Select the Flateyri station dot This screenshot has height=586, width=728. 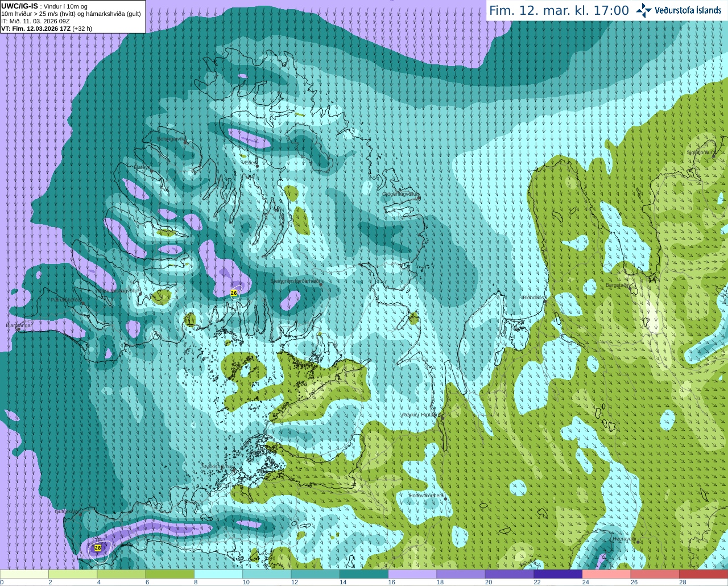151,171
